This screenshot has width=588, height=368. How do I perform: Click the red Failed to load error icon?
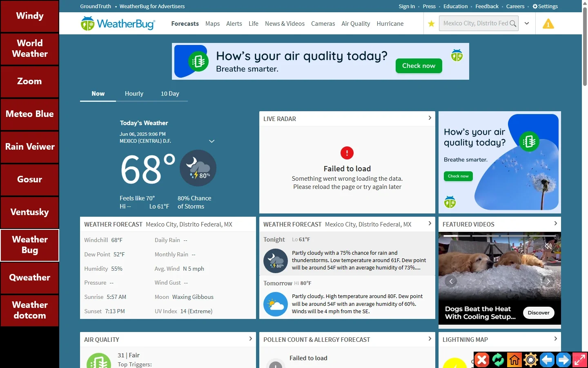click(347, 153)
